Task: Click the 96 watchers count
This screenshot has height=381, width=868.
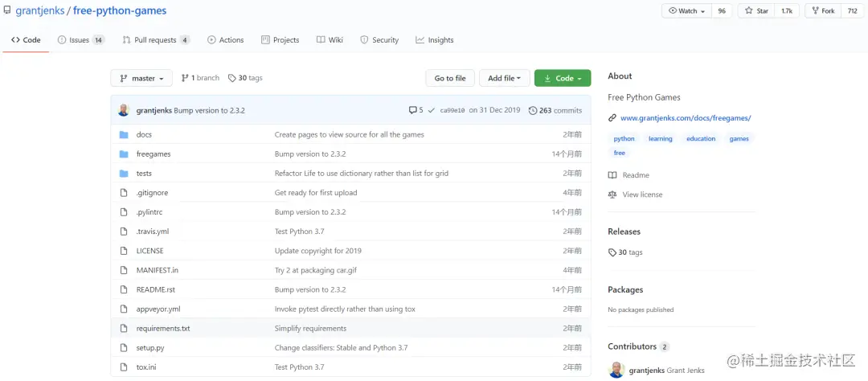Action: click(722, 11)
